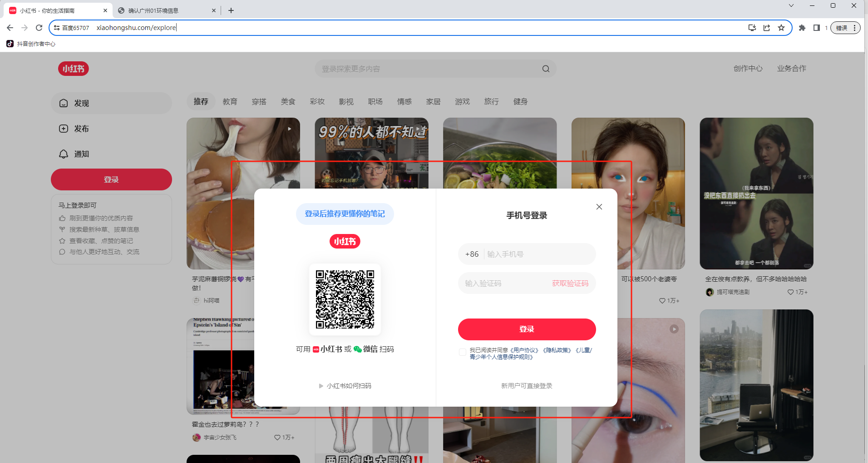Open the tab search chevron
The width and height of the screenshot is (868, 463).
(791, 5)
